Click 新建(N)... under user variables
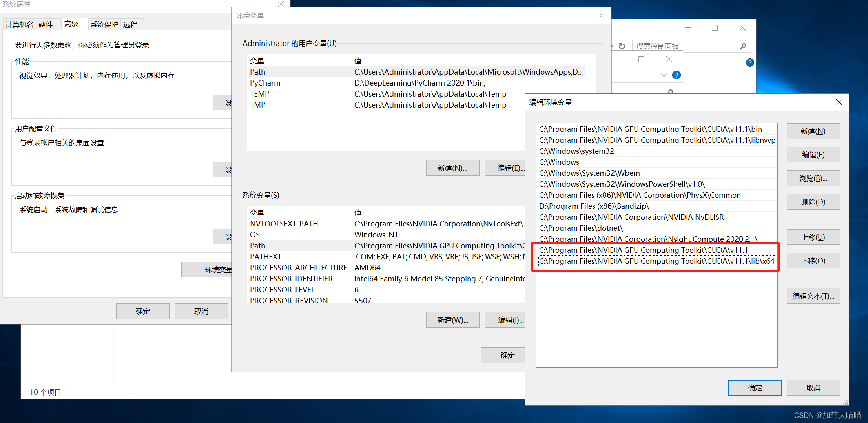Image resolution: width=868 pixels, height=423 pixels. [x=452, y=168]
